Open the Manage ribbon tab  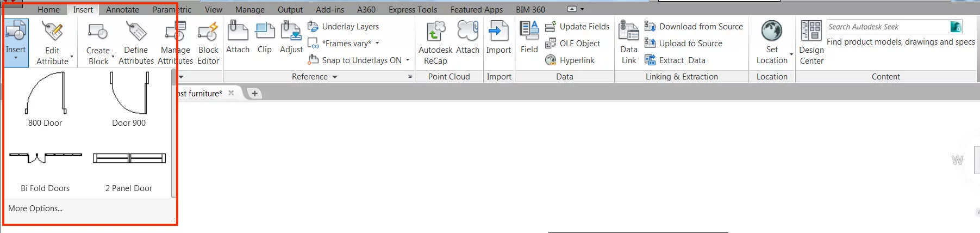click(250, 9)
